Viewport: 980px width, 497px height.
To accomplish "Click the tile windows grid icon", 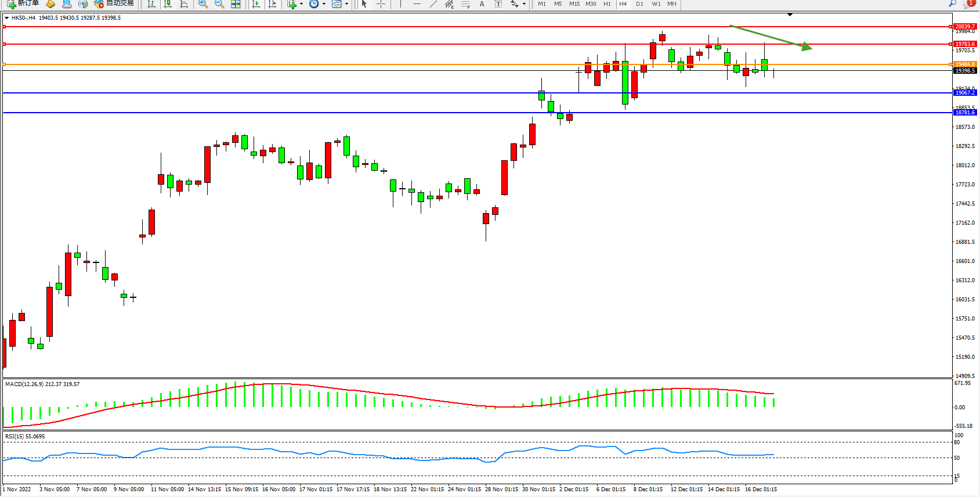I will (x=236, y=4).
